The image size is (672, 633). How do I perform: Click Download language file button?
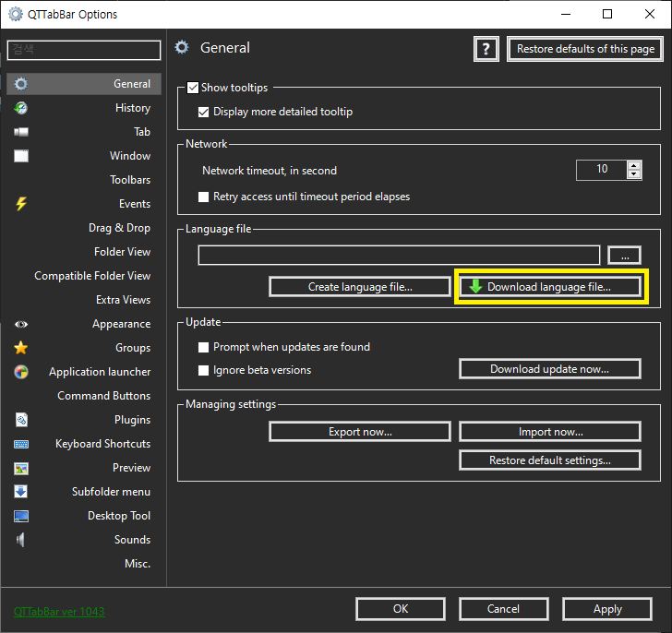(550, 287)
